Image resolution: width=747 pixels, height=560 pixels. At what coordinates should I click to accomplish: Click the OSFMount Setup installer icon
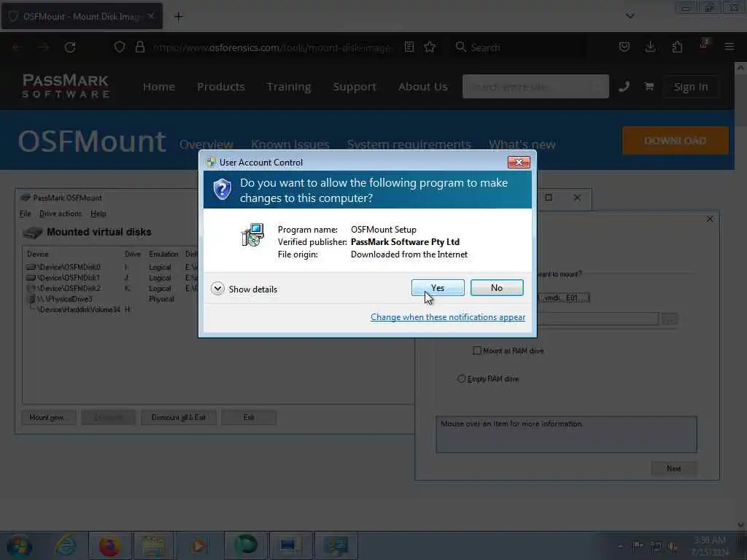pos(252,235)
